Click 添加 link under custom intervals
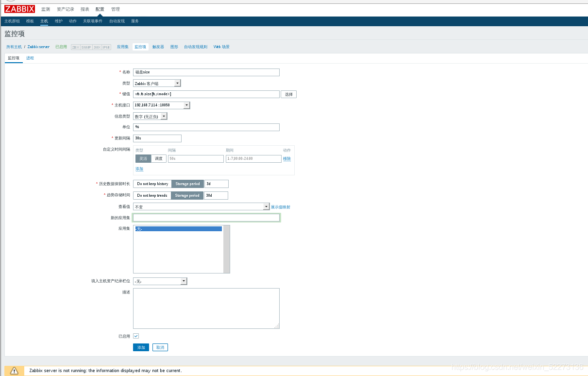588x376 pixels. click(139, 169)
